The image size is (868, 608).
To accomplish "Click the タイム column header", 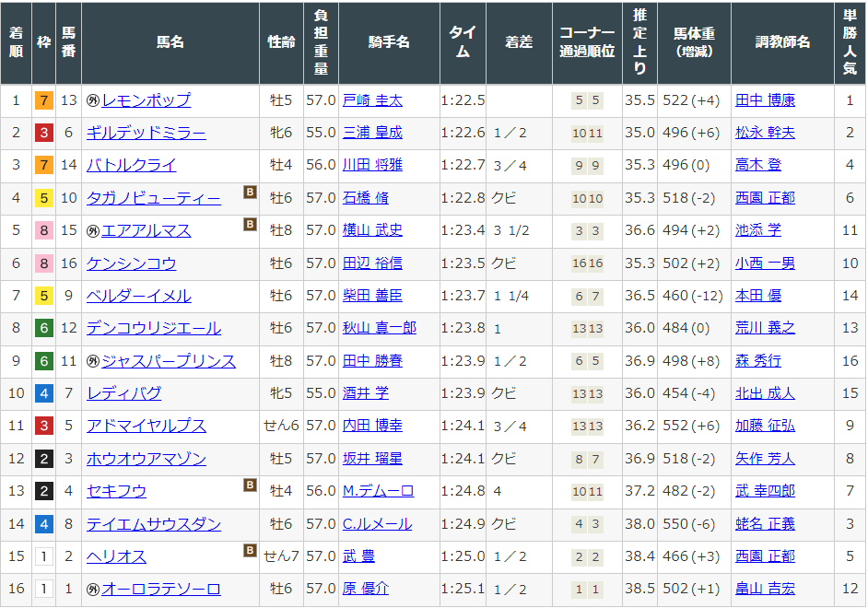I will [x=463, y=42].
